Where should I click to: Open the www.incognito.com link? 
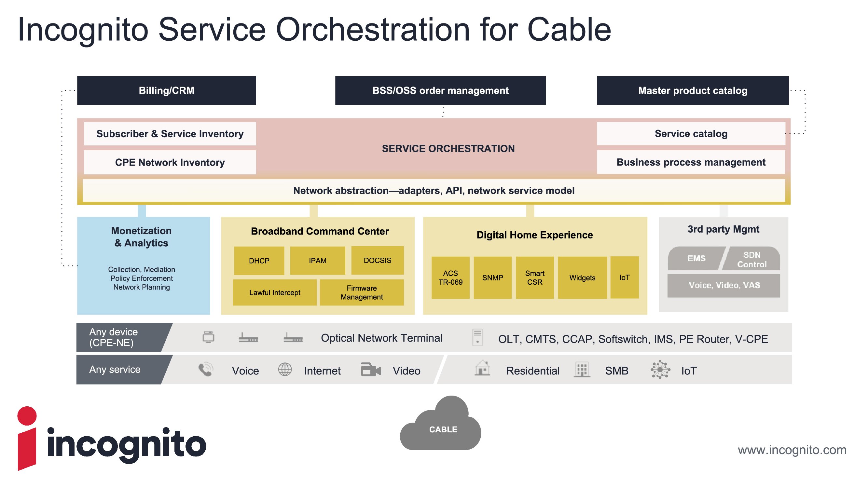(792, 450)
